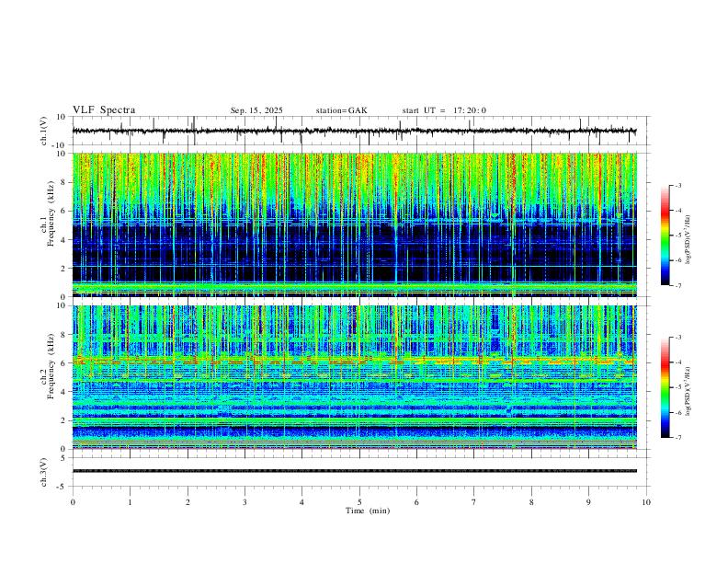
Task: Click the time axis tick label "6"
Action: 416,502
